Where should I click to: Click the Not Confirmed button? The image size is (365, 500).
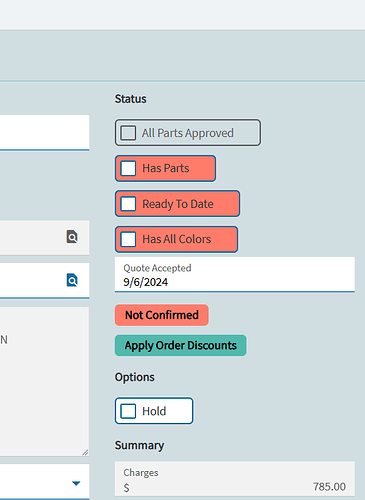click(x=162, y=315)
